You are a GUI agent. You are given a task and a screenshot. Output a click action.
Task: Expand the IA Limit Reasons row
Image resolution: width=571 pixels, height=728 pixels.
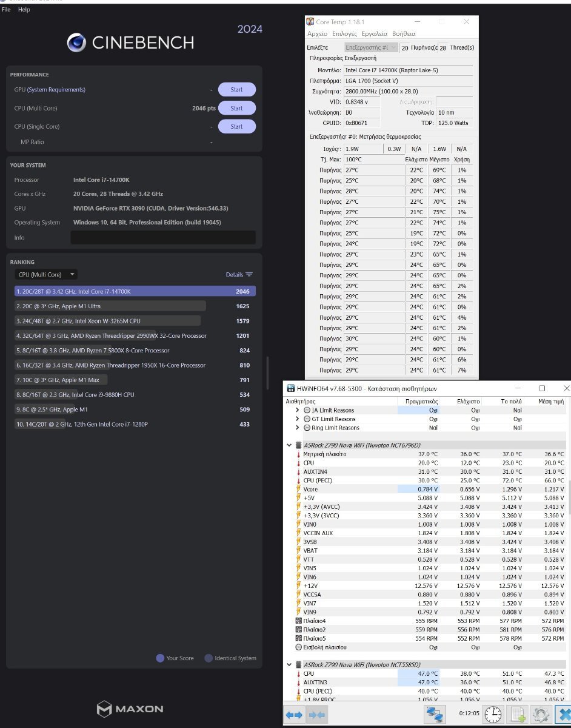298,410
